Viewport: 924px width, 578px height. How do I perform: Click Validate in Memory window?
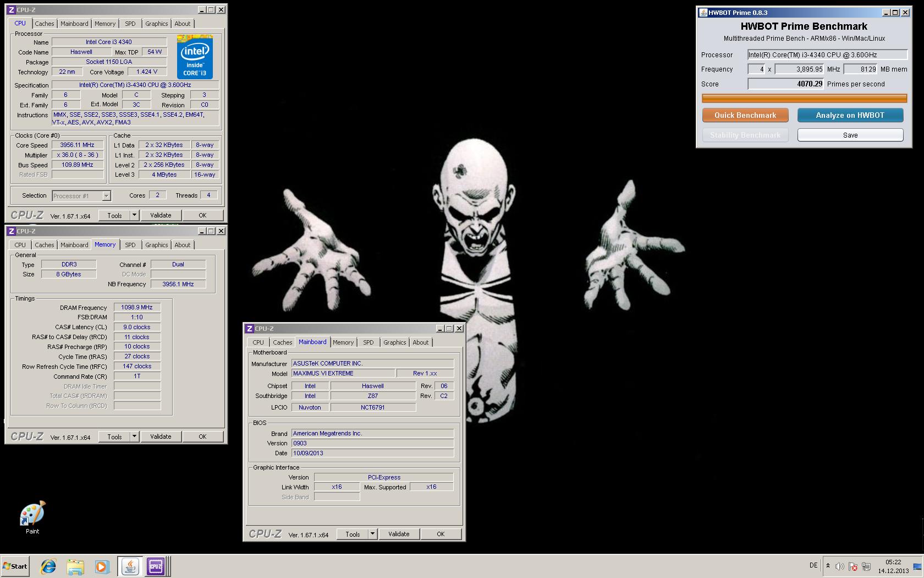point(161,437)
